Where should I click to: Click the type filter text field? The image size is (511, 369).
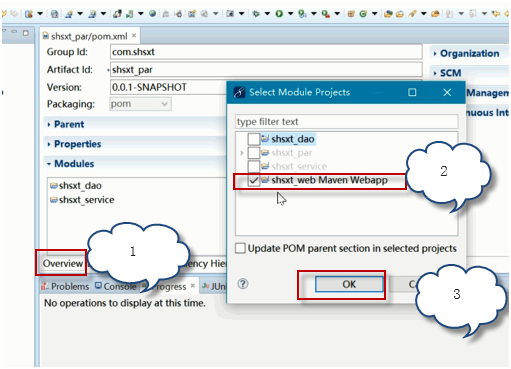(346, 122)
